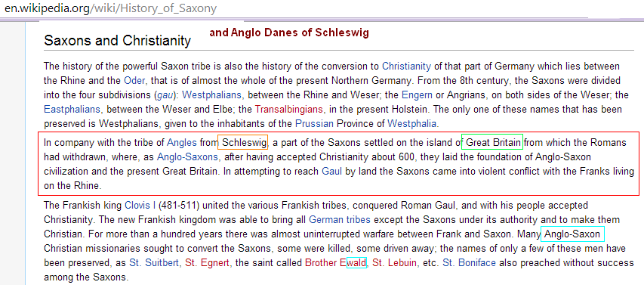Click the Christianity link

[406, 67]
